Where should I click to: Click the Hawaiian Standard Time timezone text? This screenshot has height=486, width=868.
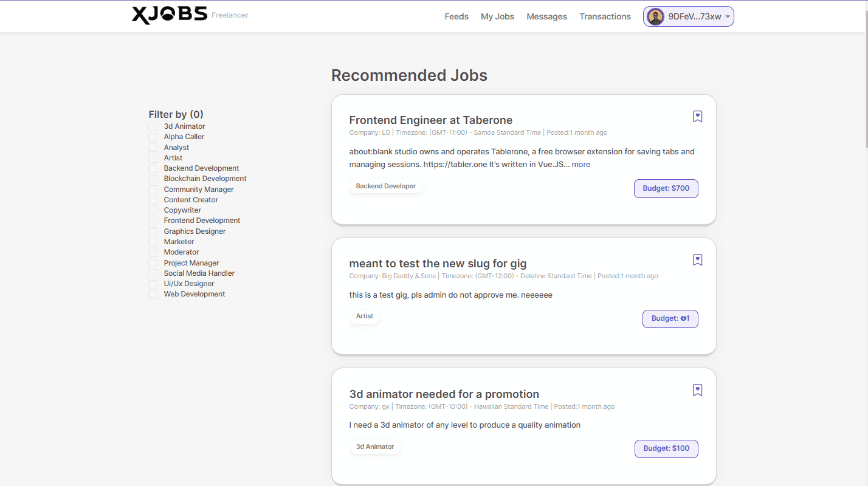[x=511, y=406]
